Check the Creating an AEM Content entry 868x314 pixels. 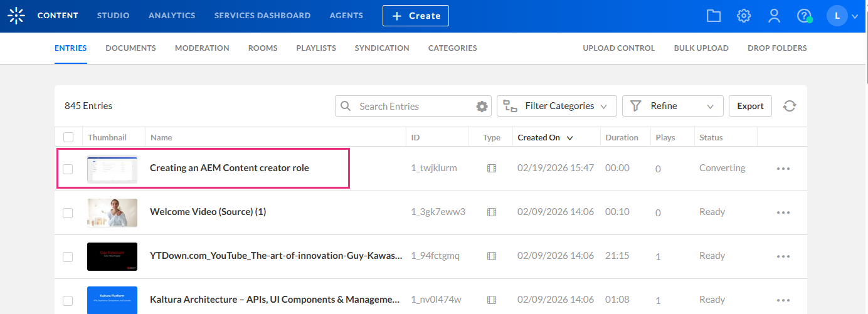(68, 169)
